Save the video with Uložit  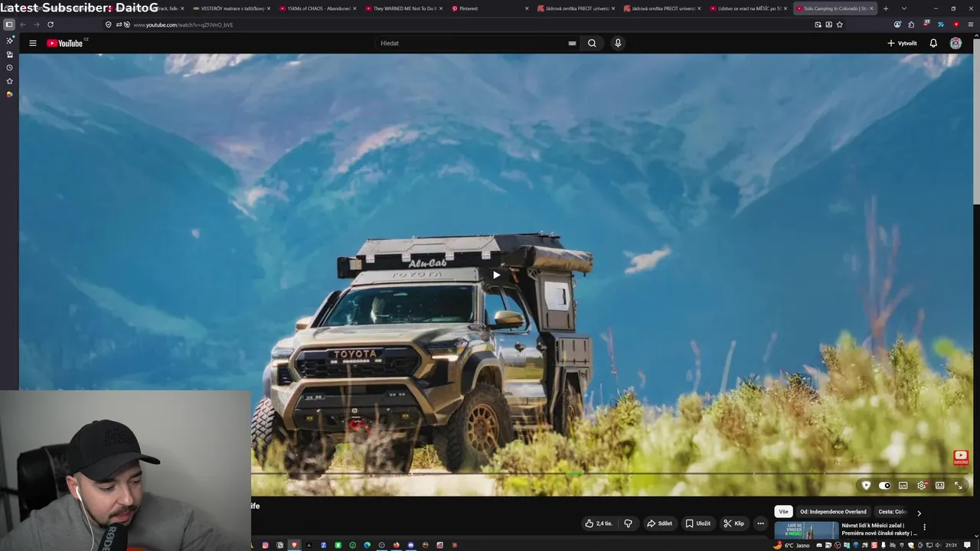click(697, 523)
